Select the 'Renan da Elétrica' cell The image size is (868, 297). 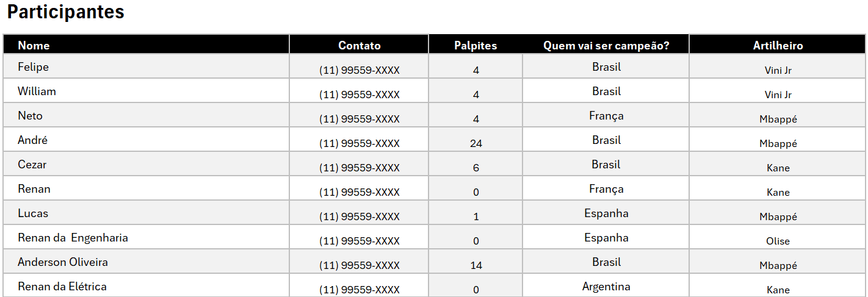click(62, 287)
